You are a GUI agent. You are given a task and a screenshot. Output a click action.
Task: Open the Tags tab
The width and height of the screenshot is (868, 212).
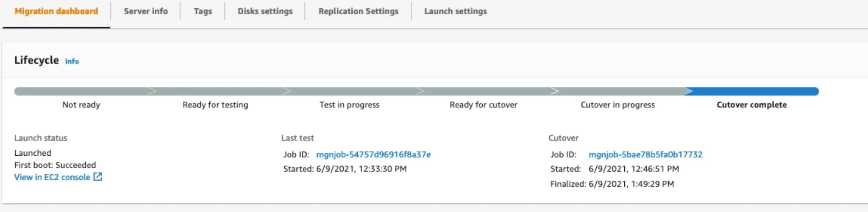pos(203,11)
